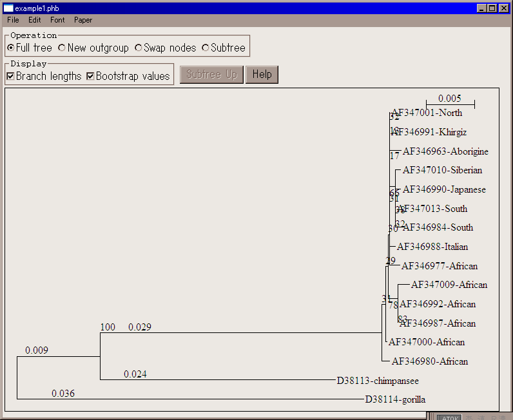Click the AF346980-African taxon label

click(x=429, y=361)
